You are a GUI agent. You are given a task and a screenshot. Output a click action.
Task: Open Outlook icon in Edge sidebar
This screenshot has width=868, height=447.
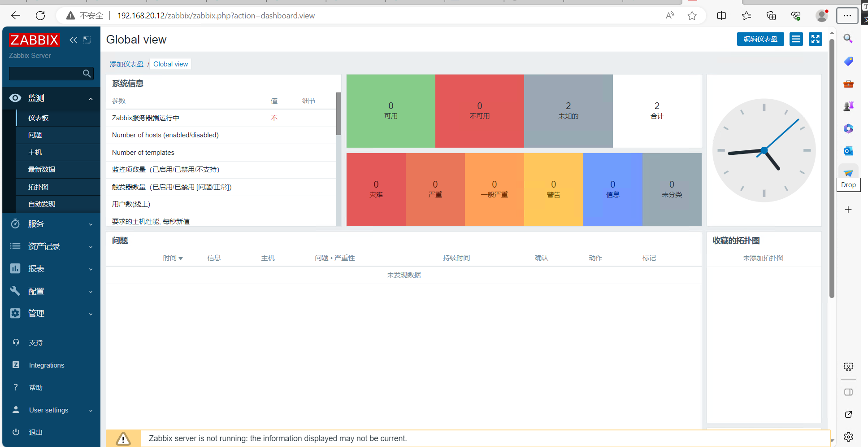pyautogui.click(x=848, y=151)
